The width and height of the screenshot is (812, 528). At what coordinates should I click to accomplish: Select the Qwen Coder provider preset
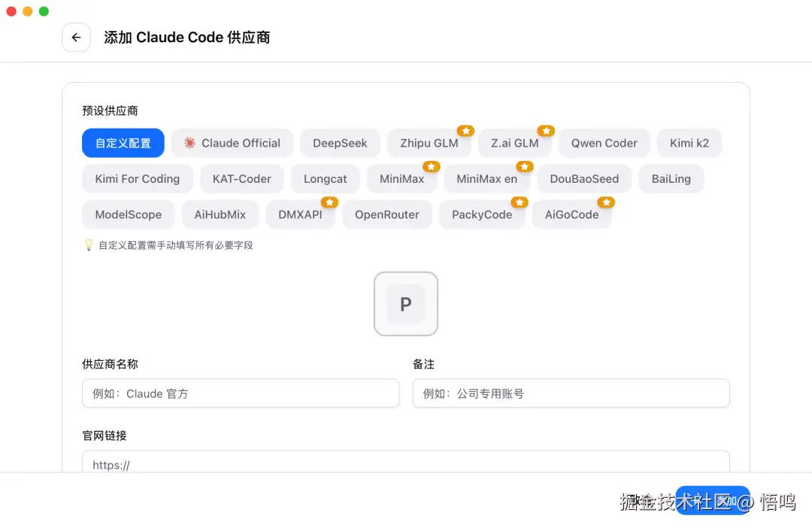pyautogui.click(x=604, y=143)
